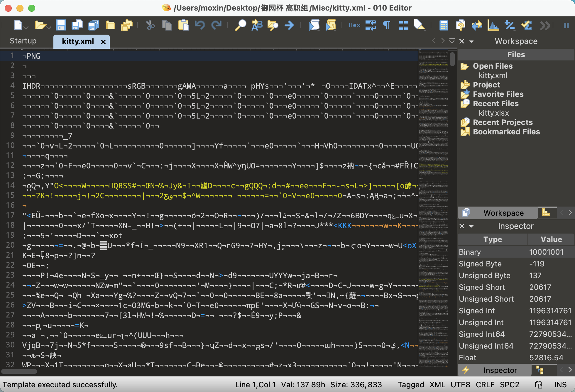This screenshot has width=575, height=392.
Task: Open the Inspector panel dropdown arrow
Action: click(x=471, y=226)
